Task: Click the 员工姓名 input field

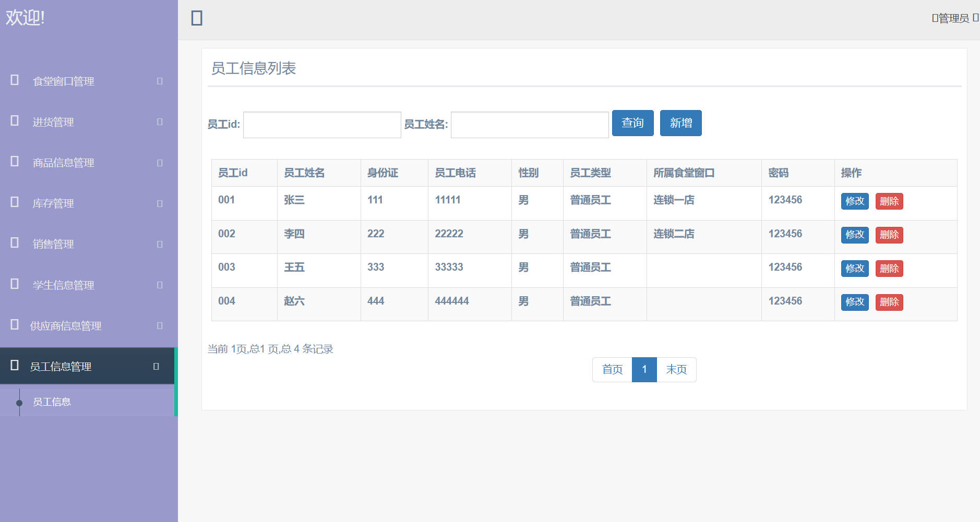Action: point(529,125)
